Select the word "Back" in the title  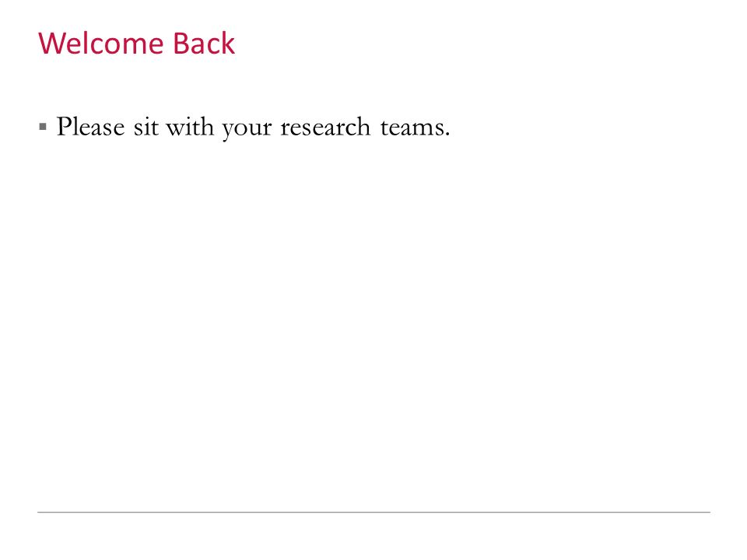pyautogui.click(x=204, y=44)
